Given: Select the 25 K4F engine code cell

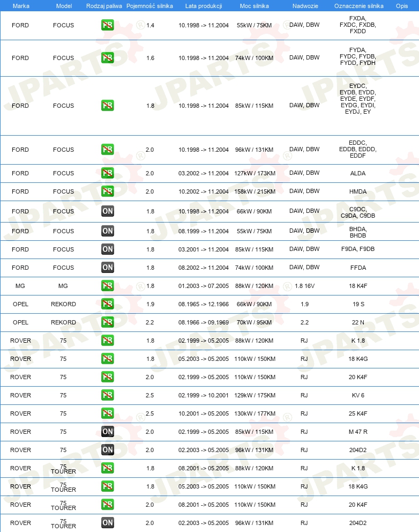Looking at the screenshot, I should [x=358, y=413].
